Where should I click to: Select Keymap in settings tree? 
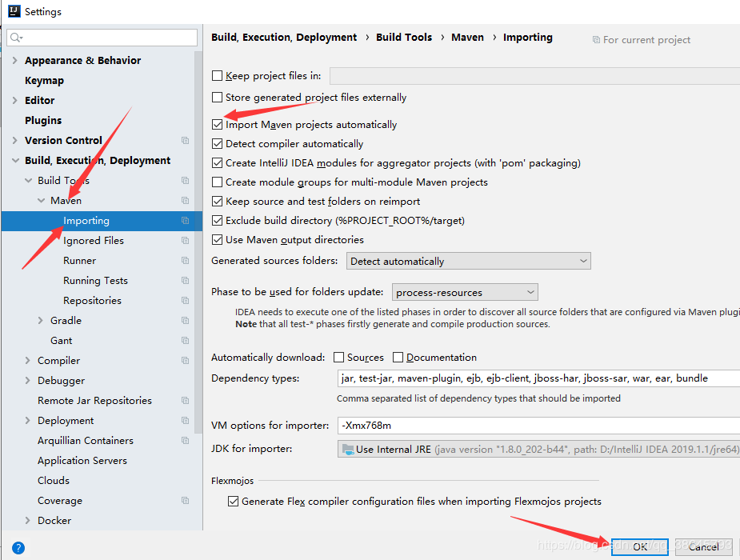click(44, 80)
